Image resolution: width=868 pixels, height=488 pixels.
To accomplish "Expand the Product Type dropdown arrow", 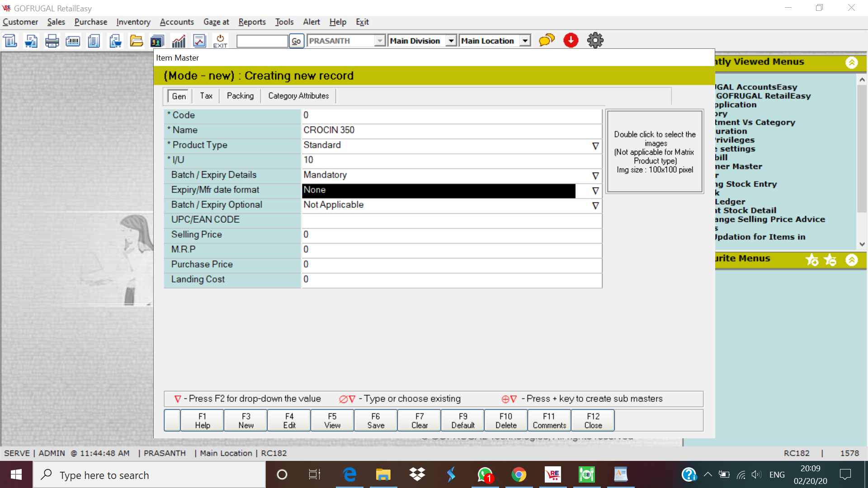I will (595, 146).
